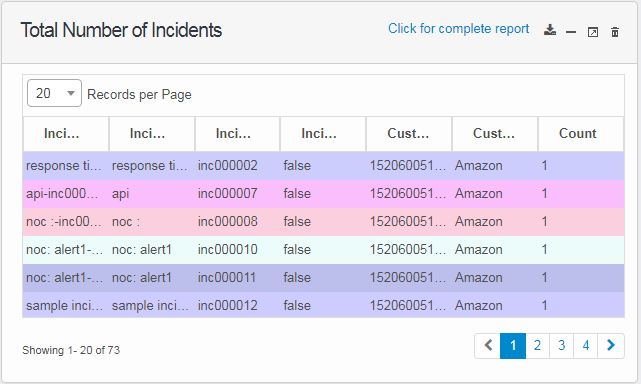
Task: Switch to page 3
Action: point(561,346)
